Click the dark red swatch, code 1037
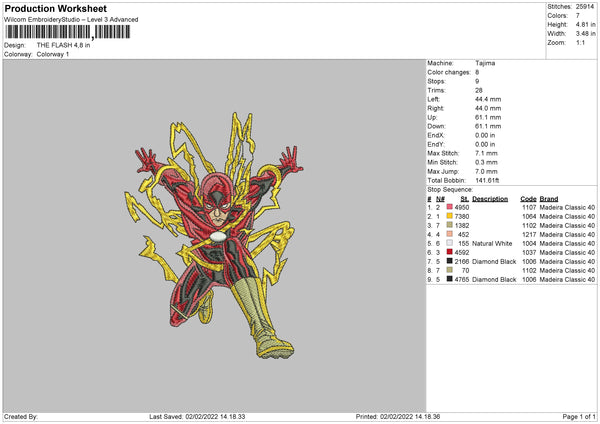Screen dimensions: 600x424 click(450, 252)
